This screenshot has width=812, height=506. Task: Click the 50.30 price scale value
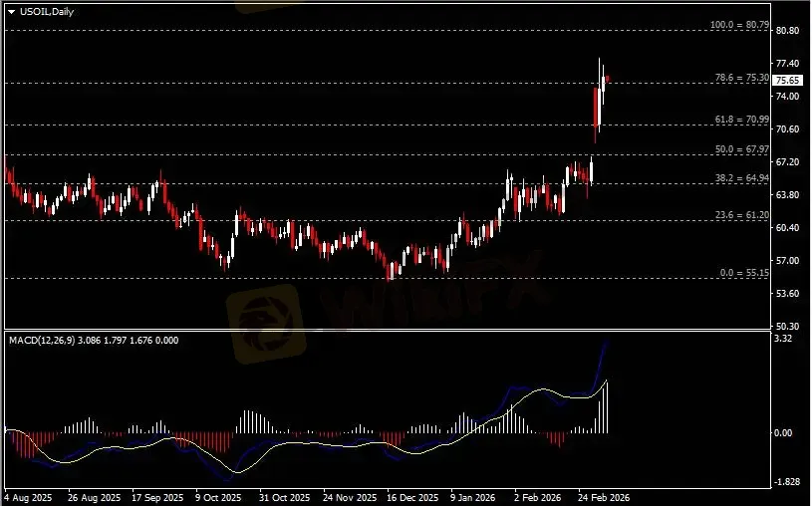click(x=788, y=326)
